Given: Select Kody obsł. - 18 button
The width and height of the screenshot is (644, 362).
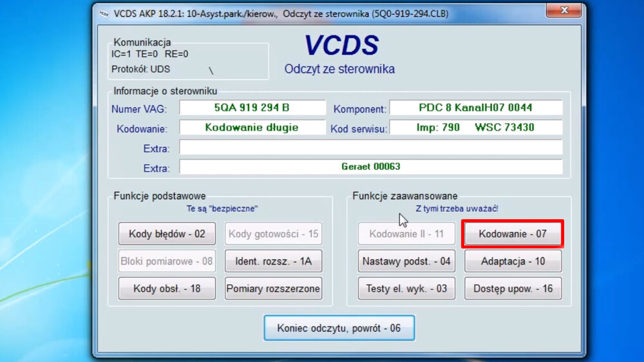Looking at the screenshot, I should (167, 289).
